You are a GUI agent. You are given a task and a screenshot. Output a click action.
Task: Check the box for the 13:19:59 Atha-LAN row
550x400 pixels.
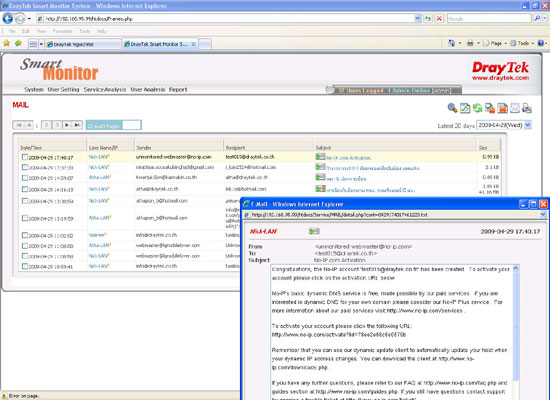pos(25,218)
